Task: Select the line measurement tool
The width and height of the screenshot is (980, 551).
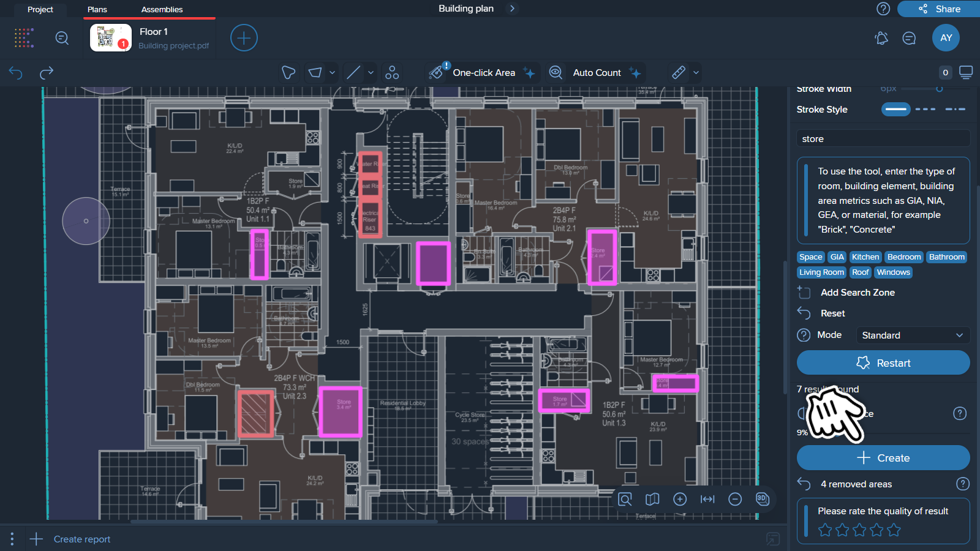Action: click(x=353, y=73)
